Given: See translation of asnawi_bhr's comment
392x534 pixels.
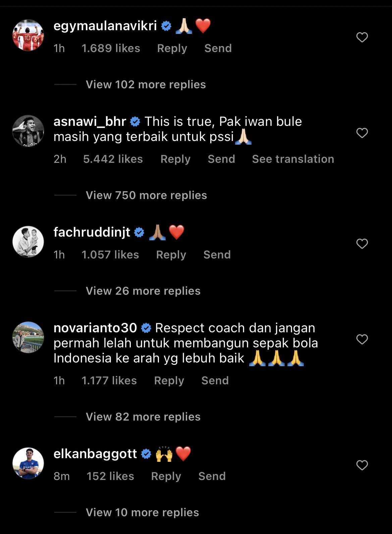Looking at the screenshot, I should pyautogui.click(x=293, y=159).
